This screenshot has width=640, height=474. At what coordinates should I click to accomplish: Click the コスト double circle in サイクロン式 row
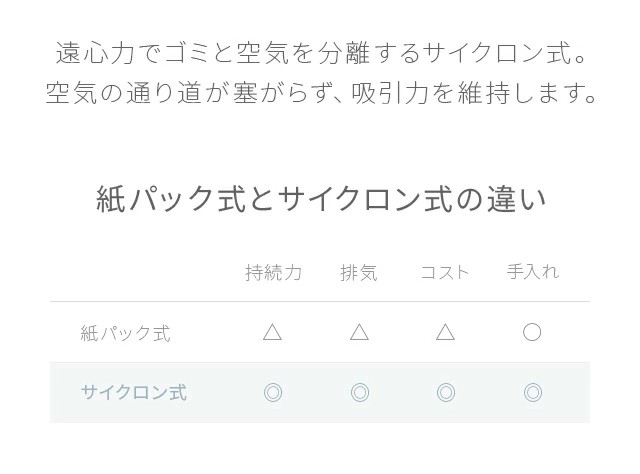[446, 393]
